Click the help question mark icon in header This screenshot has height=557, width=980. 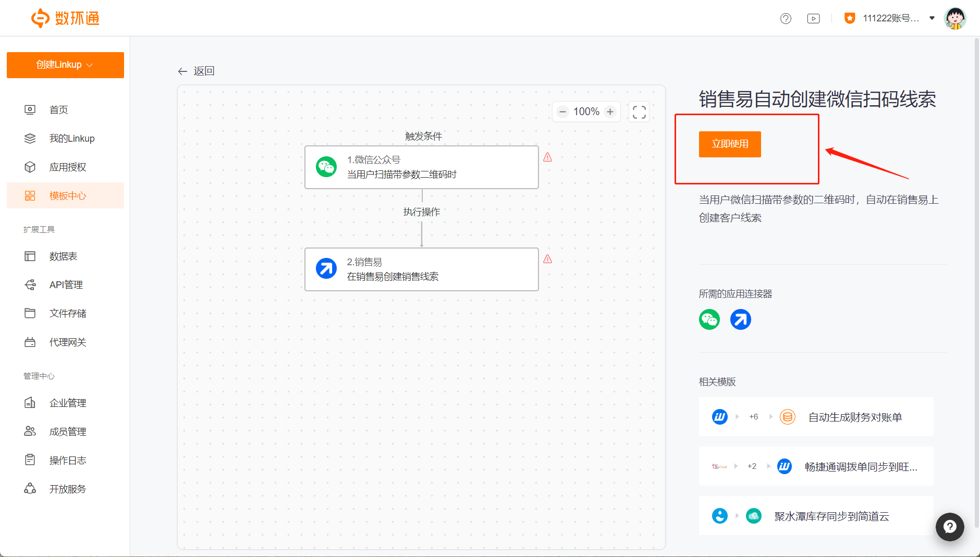(x=786, y=19)
